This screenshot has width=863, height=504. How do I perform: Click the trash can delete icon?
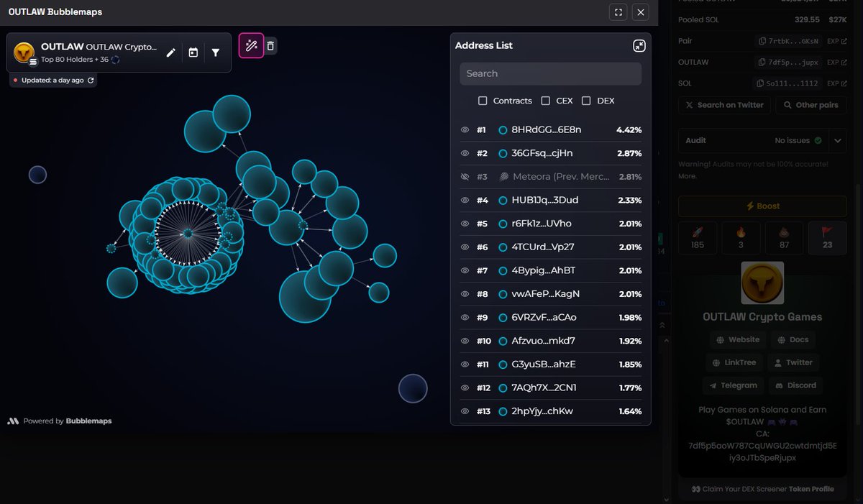[270, 46]
